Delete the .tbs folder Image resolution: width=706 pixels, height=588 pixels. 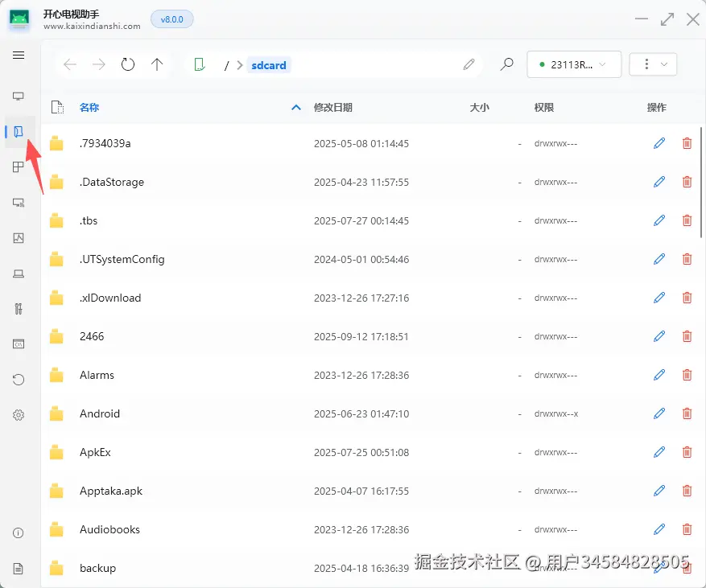(x=687, y=221)
